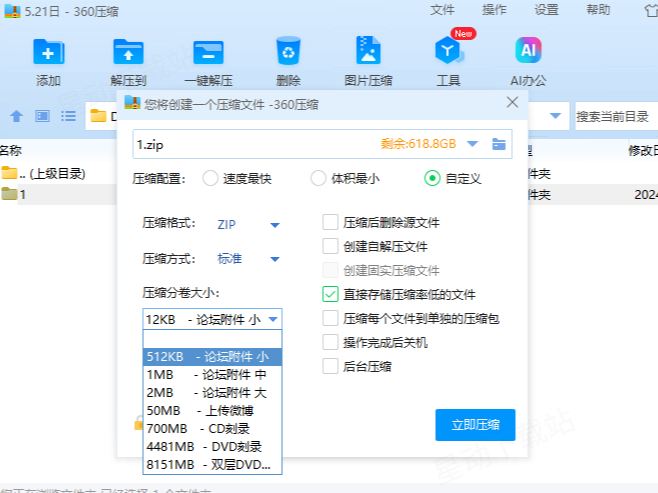Switch to list view icon

[x=68, y=116]
